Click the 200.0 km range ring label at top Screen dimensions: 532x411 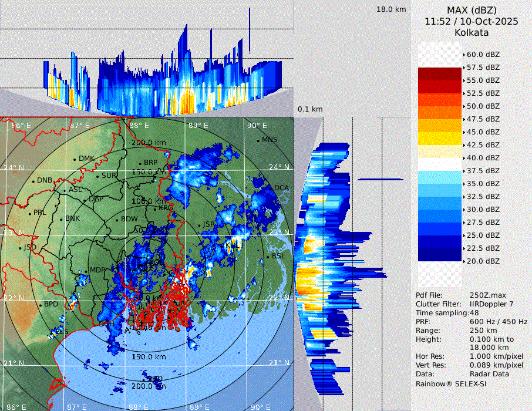tap(149, 143)
